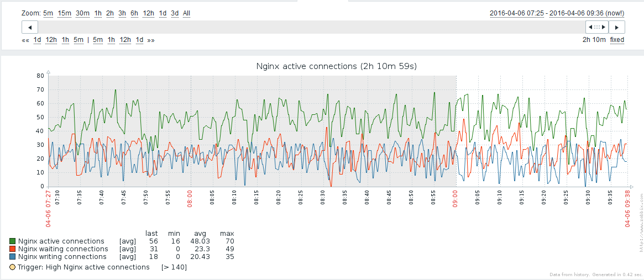Set Zoom to 5m
The height and width of the screenshot is (280, 644).
(48, 13)
